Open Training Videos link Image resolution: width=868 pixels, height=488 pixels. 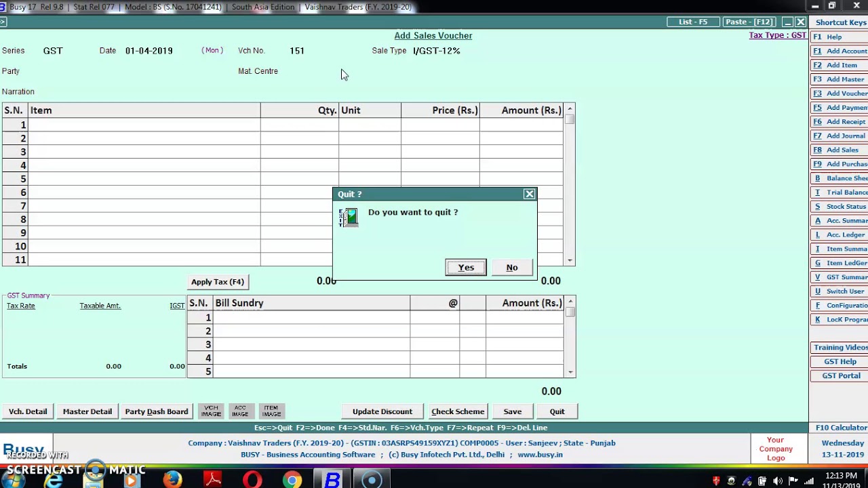[x=840, y=348]
